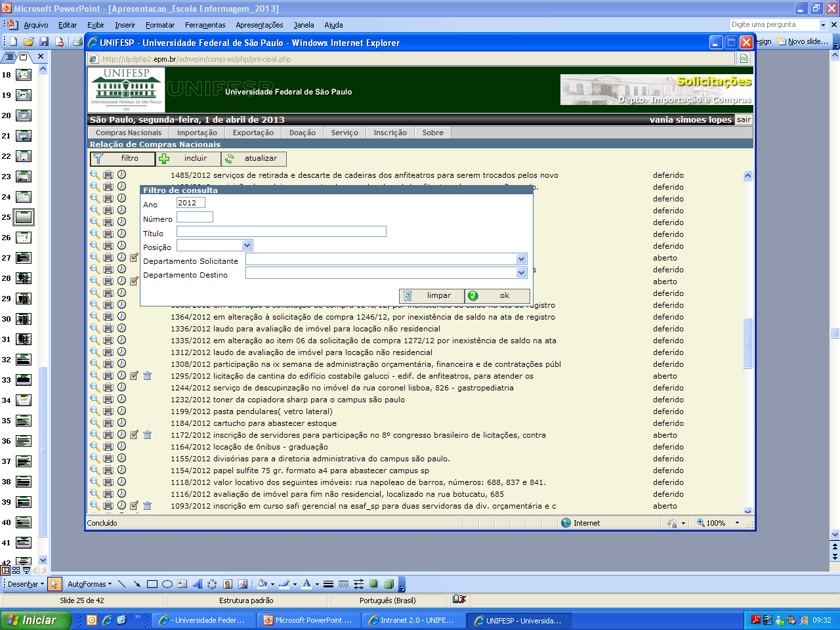Insert a text box from Drawing toolbar
This screenshot has width=840, height=630.
[x=182, y=584]
